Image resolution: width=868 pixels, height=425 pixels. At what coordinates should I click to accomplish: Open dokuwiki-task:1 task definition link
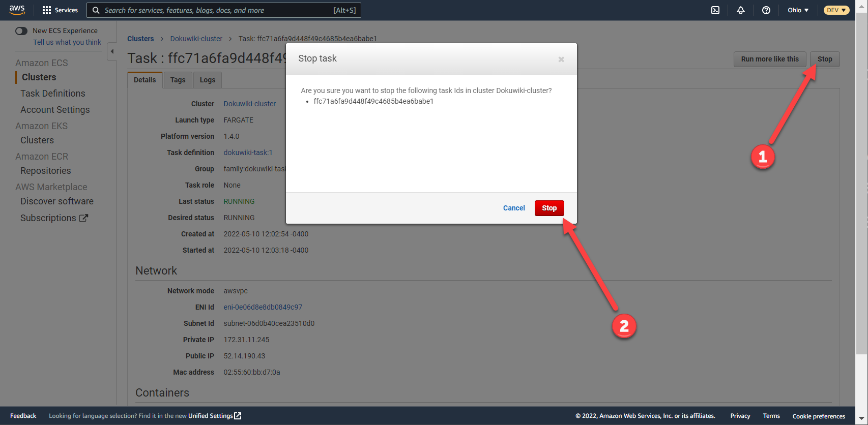click(x=248, y=153)
